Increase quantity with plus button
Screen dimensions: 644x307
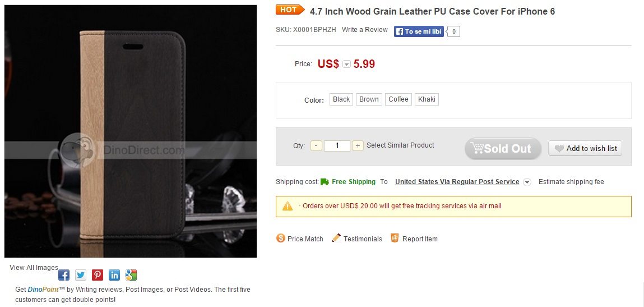pyautogui.click(x=358, y=146)
